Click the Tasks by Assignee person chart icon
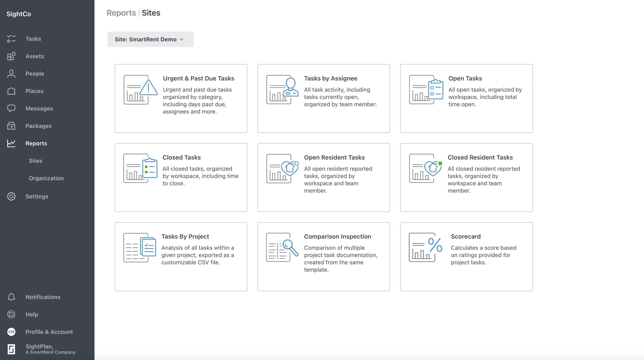This screenshot has height=360, width=644. tap(282, 90)
